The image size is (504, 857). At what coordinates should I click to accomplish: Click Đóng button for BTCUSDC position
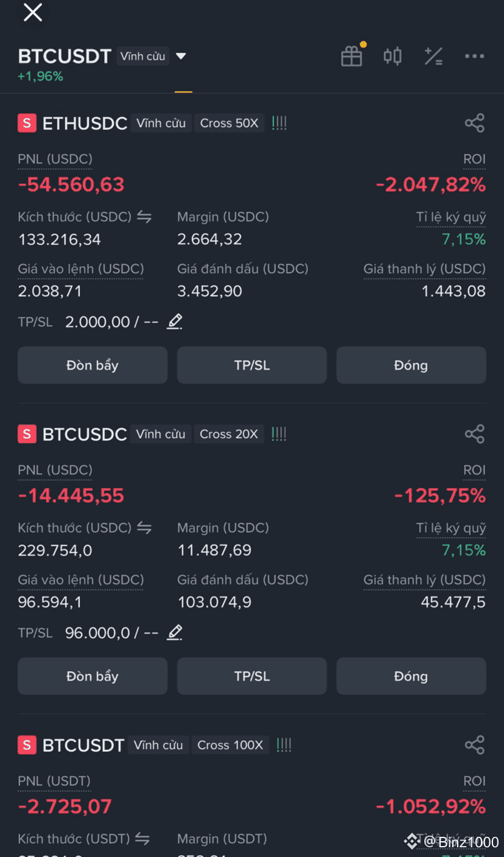[x=411, y=676]
